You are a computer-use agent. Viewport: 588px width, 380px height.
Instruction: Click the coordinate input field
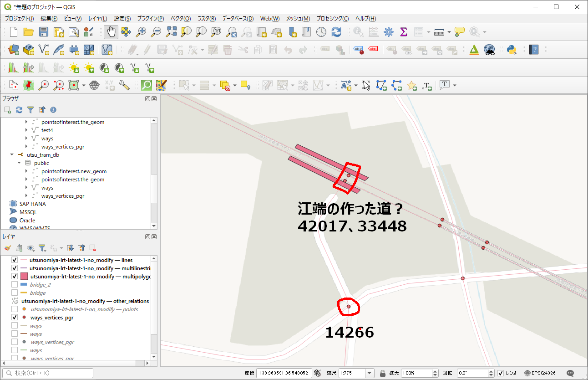pyautogui.click(x=284, y=373)
